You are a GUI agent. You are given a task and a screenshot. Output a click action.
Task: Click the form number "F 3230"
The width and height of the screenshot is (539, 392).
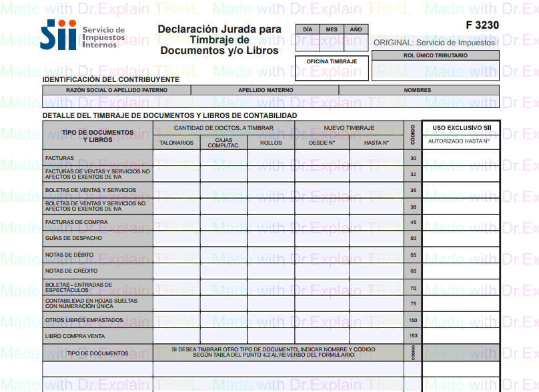[x=482, y=25]
